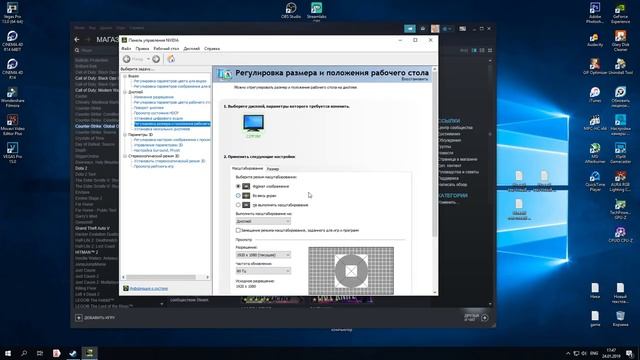The image size is (640, 360).
Task: Switch to the Масштабирование tab
Action: click(247, 168)
